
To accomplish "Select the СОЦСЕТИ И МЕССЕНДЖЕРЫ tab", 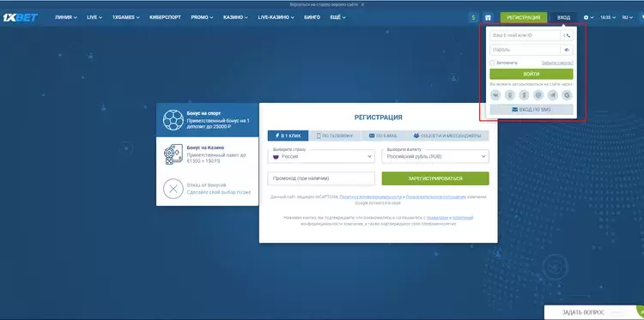I will (x=447, y=136).
